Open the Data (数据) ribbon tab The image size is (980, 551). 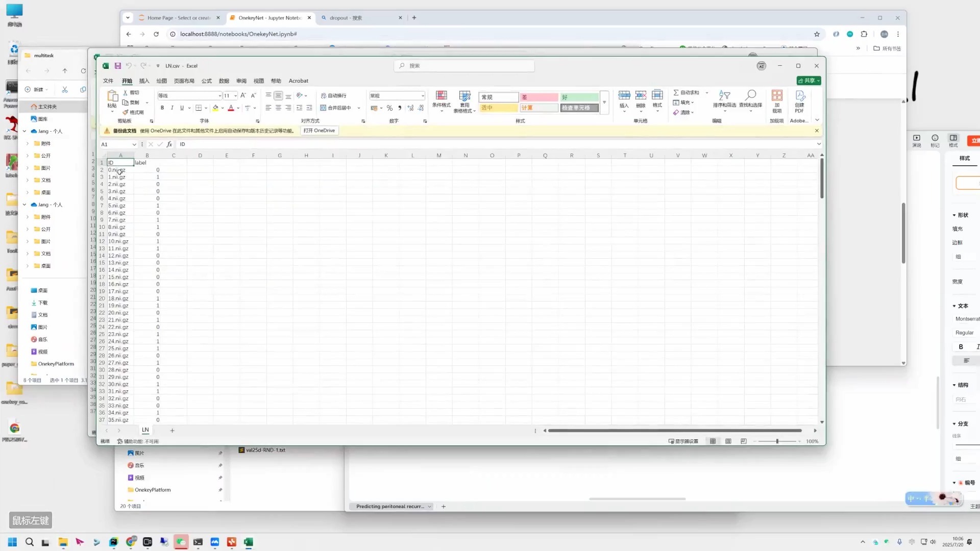pos(224,81)
